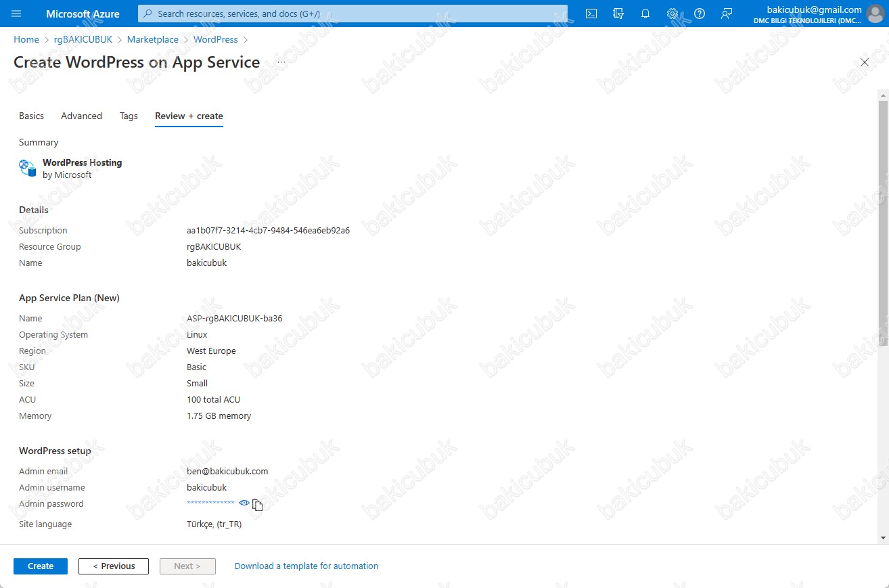Switch to the Basics tab
This screenshot has height=588, width=889.
tap(31, 116)
